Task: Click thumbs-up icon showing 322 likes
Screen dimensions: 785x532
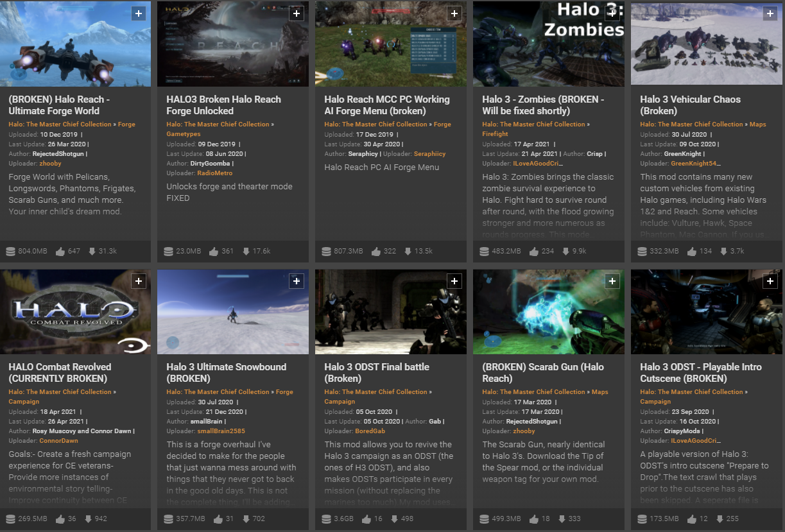Action: click(375, 251)
